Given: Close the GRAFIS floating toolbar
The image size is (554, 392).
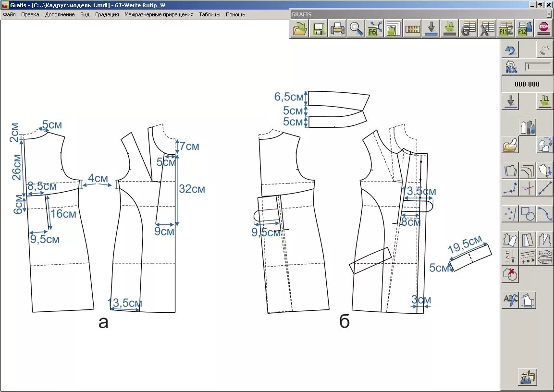Looking at the screenshot, I should (549, 14).
